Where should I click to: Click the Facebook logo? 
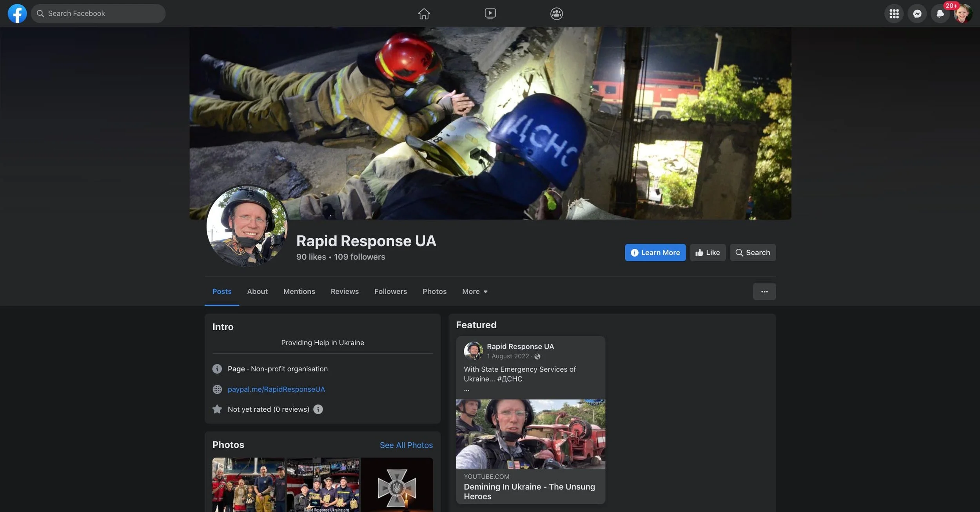pos(17,13)
